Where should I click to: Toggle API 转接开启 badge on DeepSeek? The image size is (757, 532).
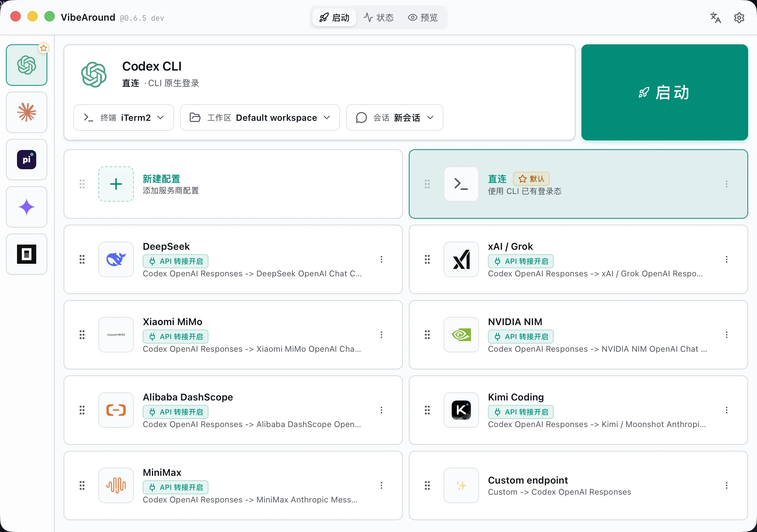click(176, 261)
